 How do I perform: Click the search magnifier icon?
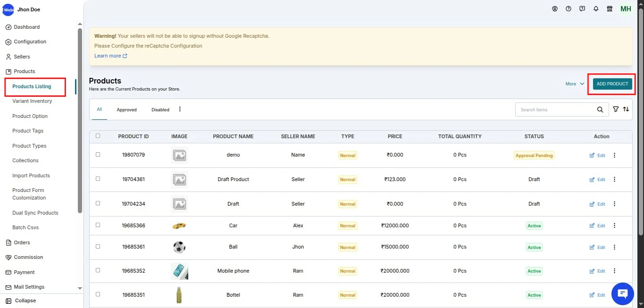click(600, 109)
